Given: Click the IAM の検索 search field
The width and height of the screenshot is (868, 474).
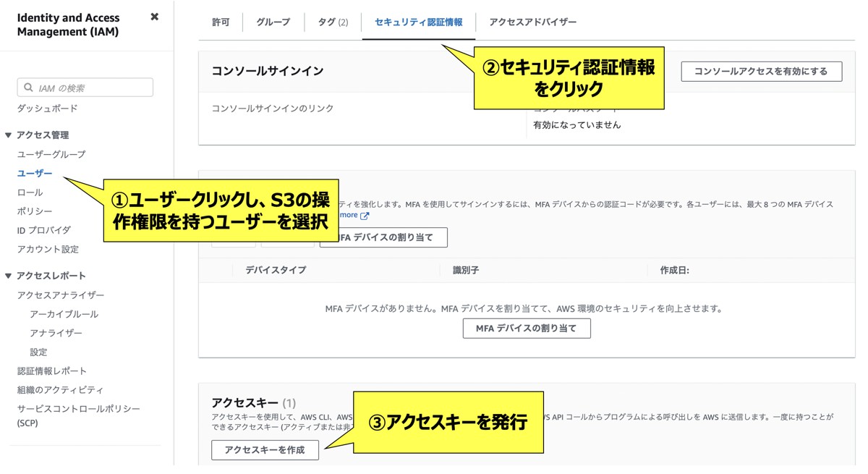Looking at the screenshot, I should point(85,87).
